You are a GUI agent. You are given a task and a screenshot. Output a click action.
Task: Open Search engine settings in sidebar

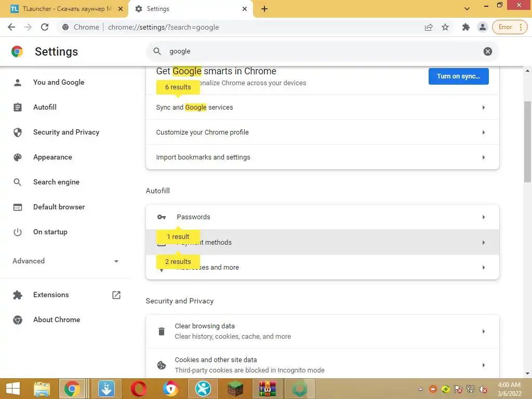(64, 182)
